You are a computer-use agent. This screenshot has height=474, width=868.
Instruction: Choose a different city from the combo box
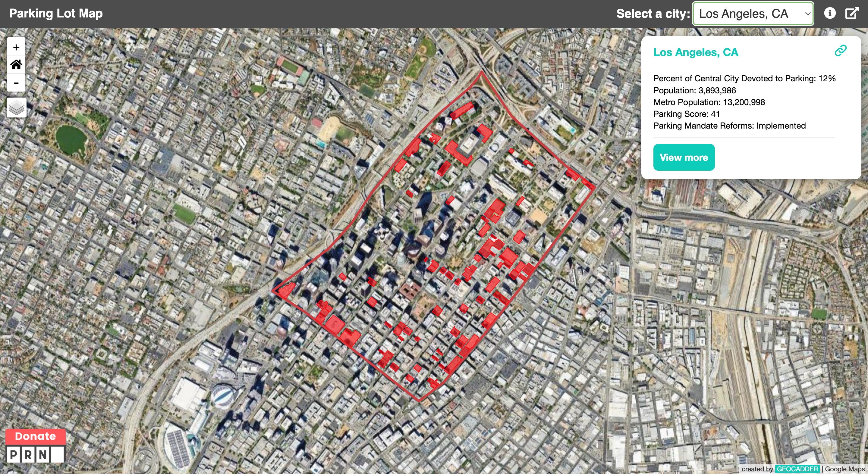tap(753, 14)
